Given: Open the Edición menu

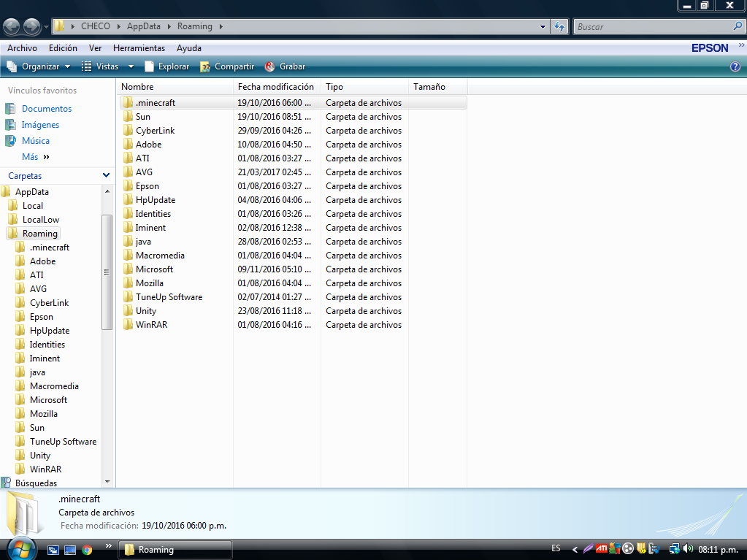Looking at the screenshot, I should tap(63, 48).
